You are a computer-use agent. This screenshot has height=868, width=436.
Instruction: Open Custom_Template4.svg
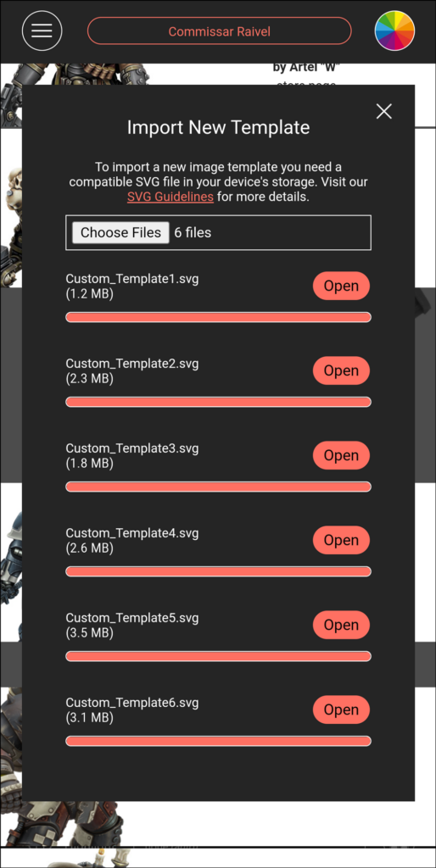(x=341, y=540)
